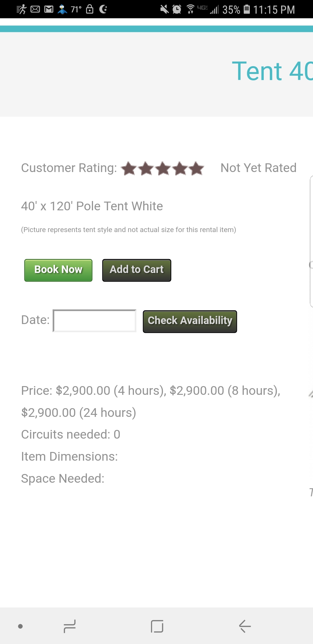Tap the running figure status icon
Image resolution: width=313 pixels, height=644 pixels.
21,10
